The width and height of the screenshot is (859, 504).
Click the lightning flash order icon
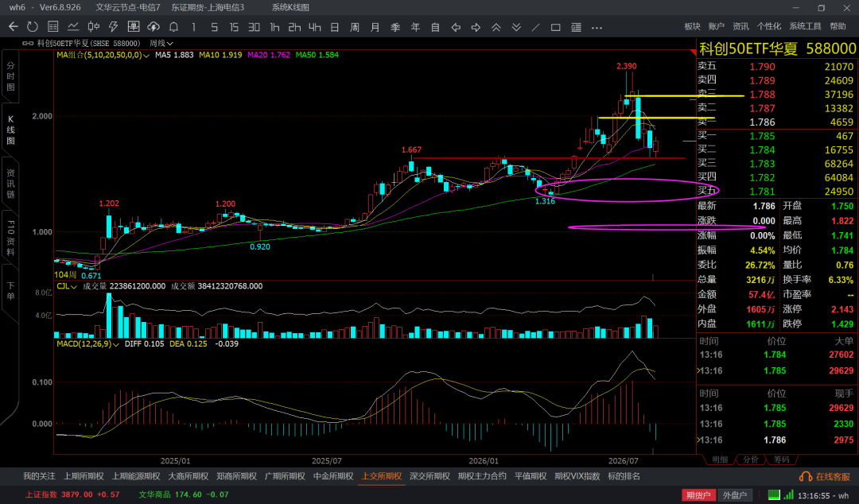tap(114, 27)
